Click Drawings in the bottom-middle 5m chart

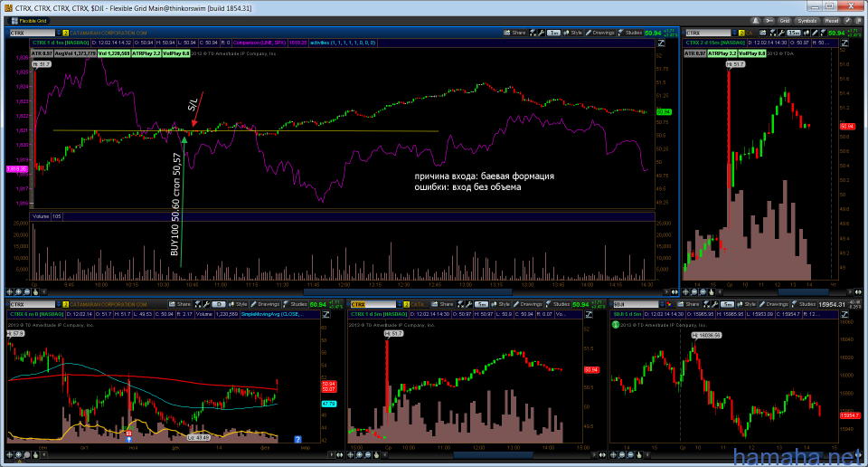pyautogui.click(x=528, y=304)
